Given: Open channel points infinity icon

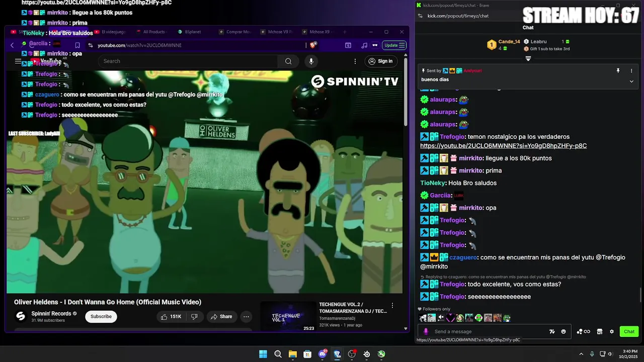Looking at the screenshot, I should [584, 331].
